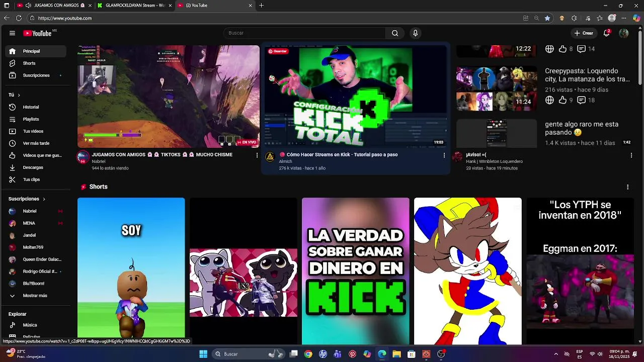Switch to the JUGAMOS CON AMIGOS browser tab
644x362 pixels.
(54, 6)
